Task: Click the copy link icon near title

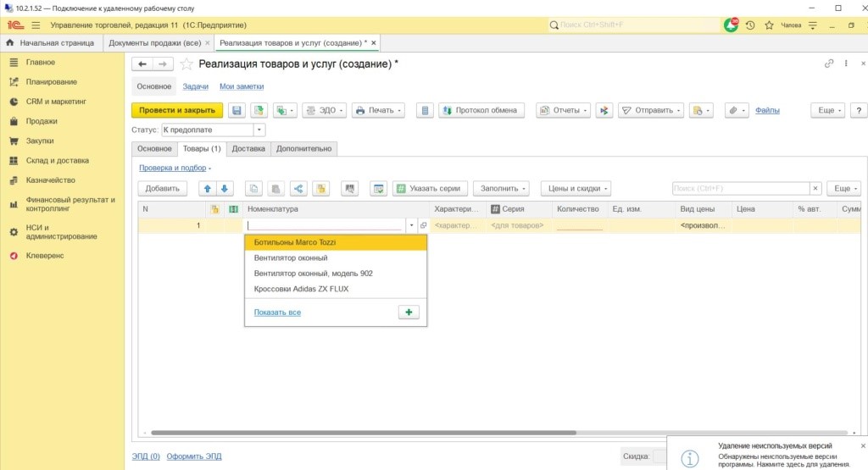Action: pyautogui.click(x=829, y=64)
